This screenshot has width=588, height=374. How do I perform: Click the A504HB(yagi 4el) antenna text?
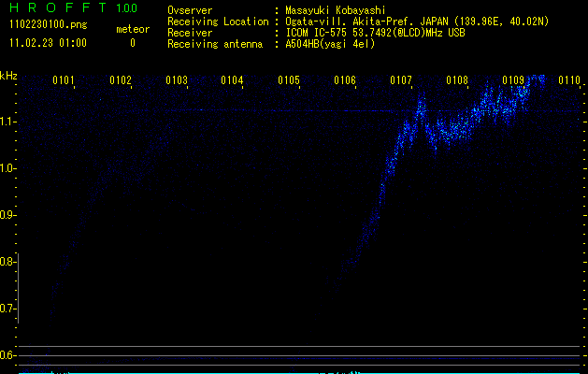pos(330,44)
